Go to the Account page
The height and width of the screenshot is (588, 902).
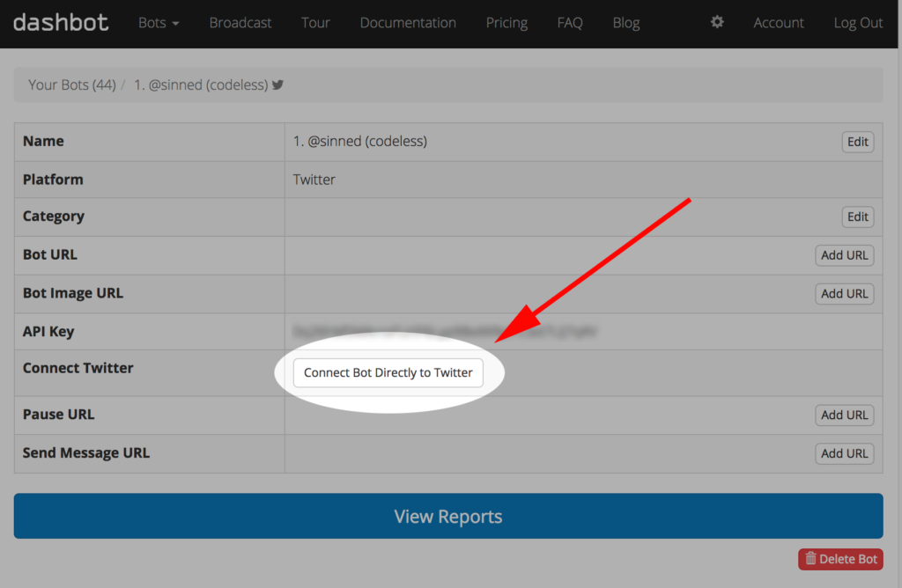pyautogui.click(x=779, y=23)
